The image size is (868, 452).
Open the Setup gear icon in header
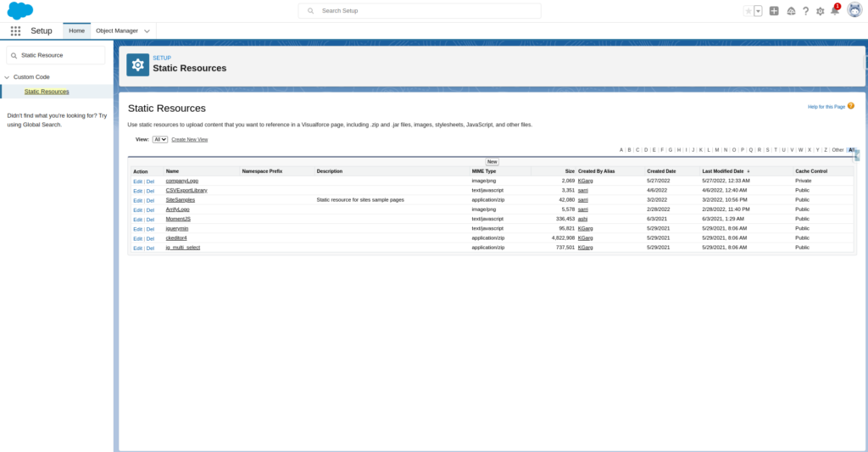coord(821,11)
